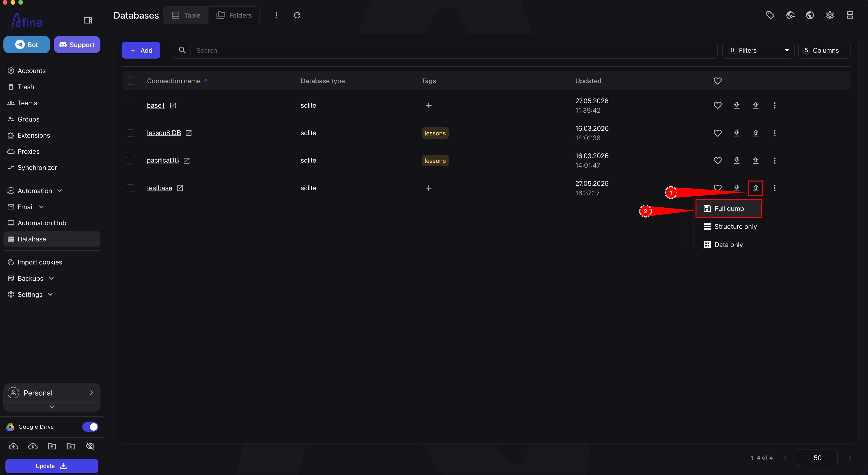
Task: Add a tag to base1
Action: (429, 106)
